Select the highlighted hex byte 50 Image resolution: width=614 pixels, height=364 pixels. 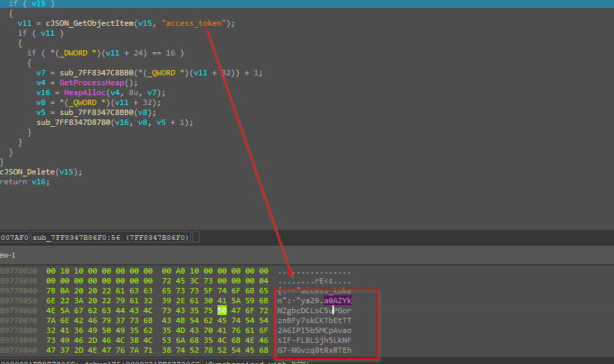221,310
